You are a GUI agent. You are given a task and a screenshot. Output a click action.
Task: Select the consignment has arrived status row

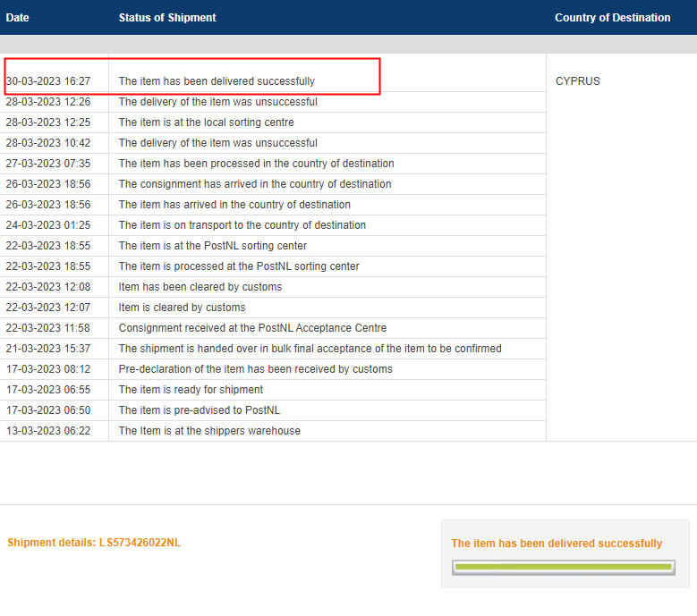pyautogui.click(x=255, y=184)
